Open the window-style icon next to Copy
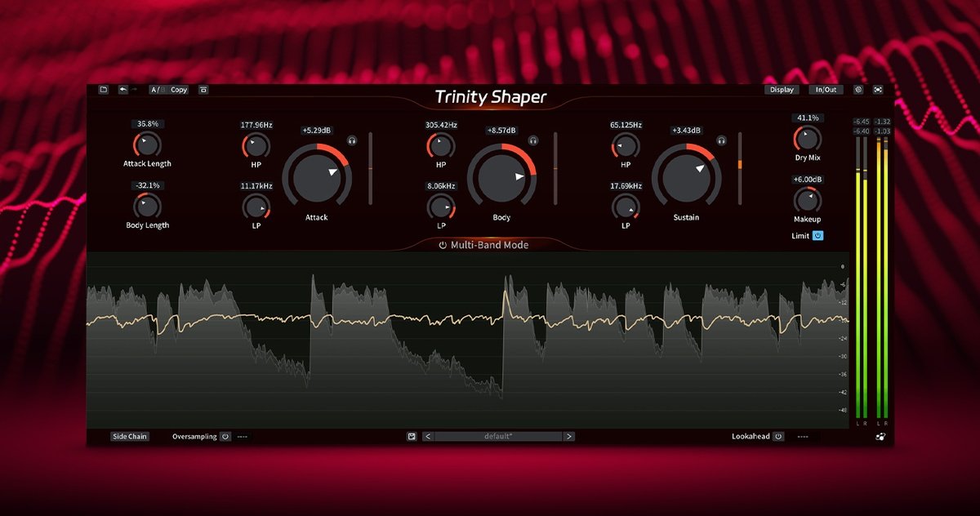The height and width of the screenshot is (516, 980). (x=203, y=90)
